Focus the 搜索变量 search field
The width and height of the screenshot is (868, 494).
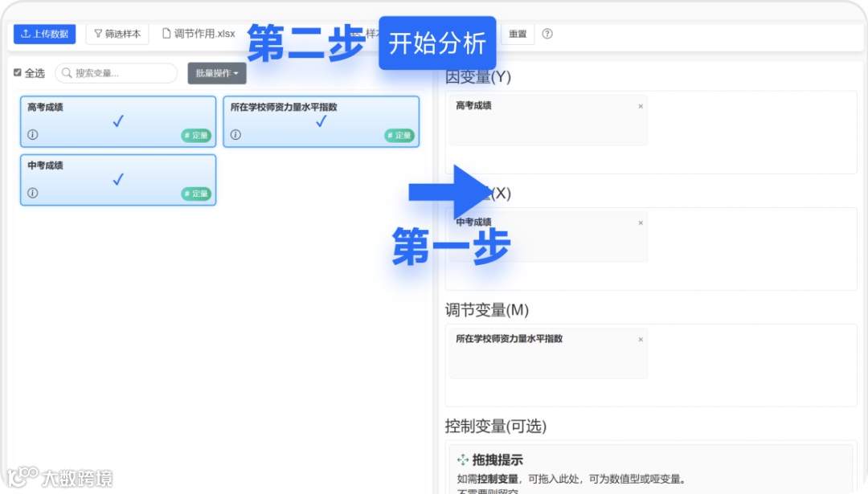[117, 73]
